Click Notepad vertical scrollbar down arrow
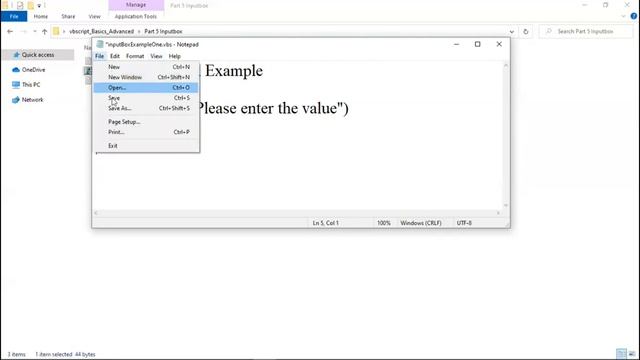This screenshot has height=360, width=640. [506, 206]
